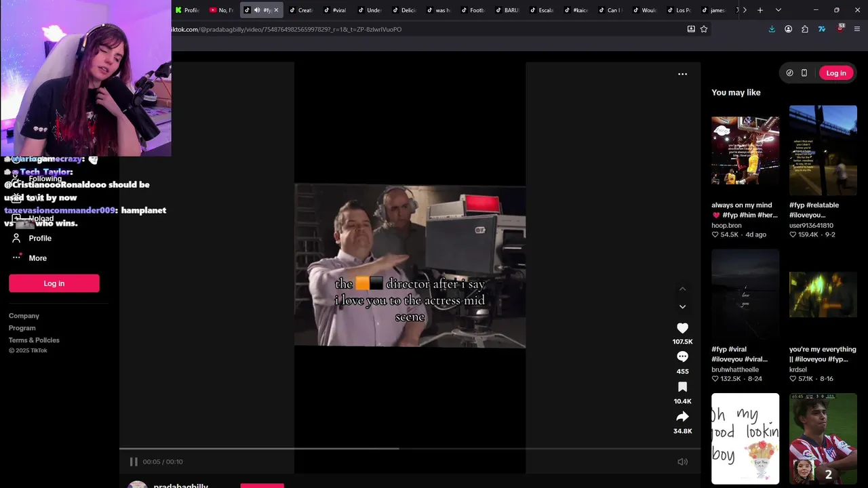
Task: Open the comments bubble showing 455
Action: click(682, 357)
